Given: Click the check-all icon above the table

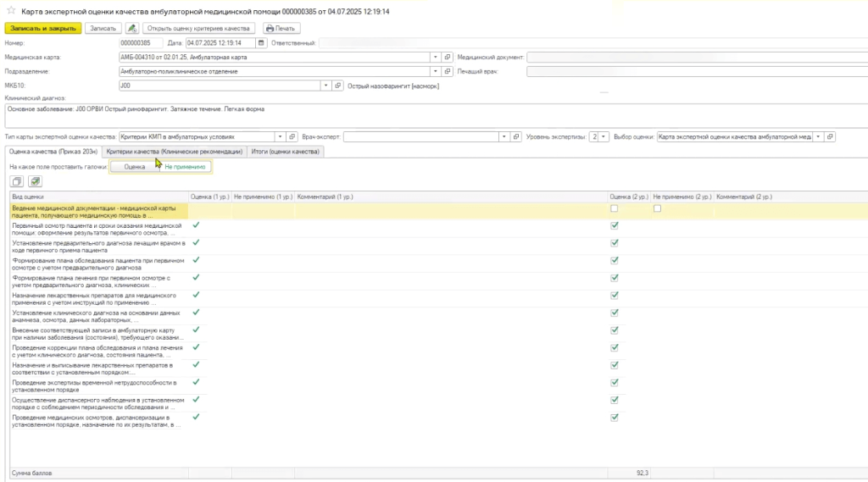Looking at the screenshot, I should point(35,181).
